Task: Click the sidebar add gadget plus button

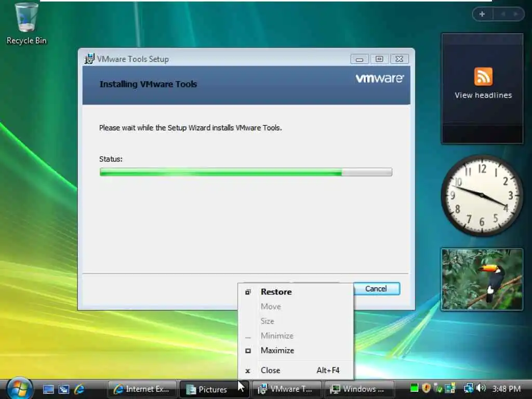Action: [482, 14]
